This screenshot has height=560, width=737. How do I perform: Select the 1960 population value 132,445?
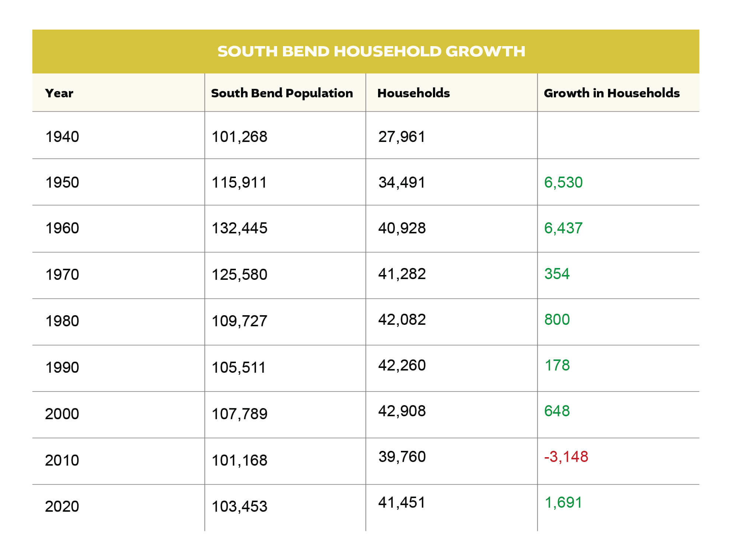[239, 228]
